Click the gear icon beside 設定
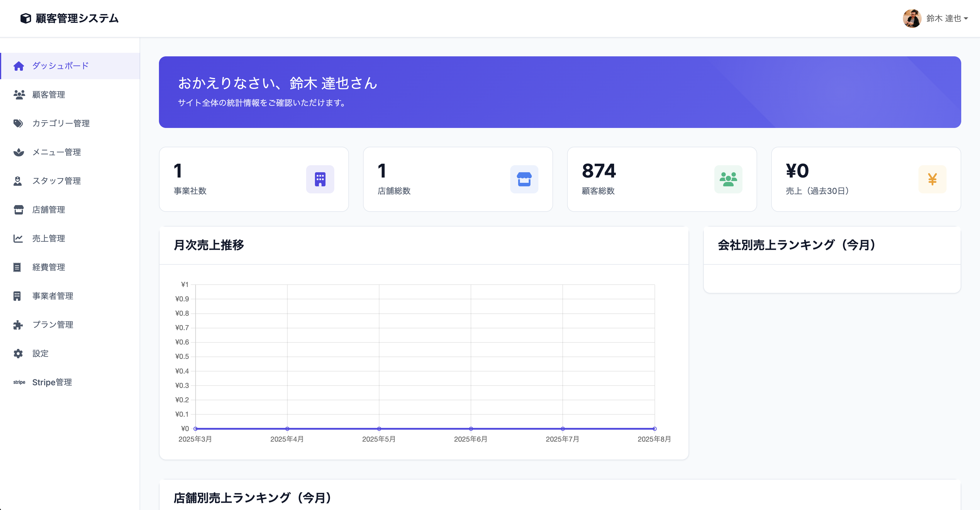980x510 pixels. [19, 354]
